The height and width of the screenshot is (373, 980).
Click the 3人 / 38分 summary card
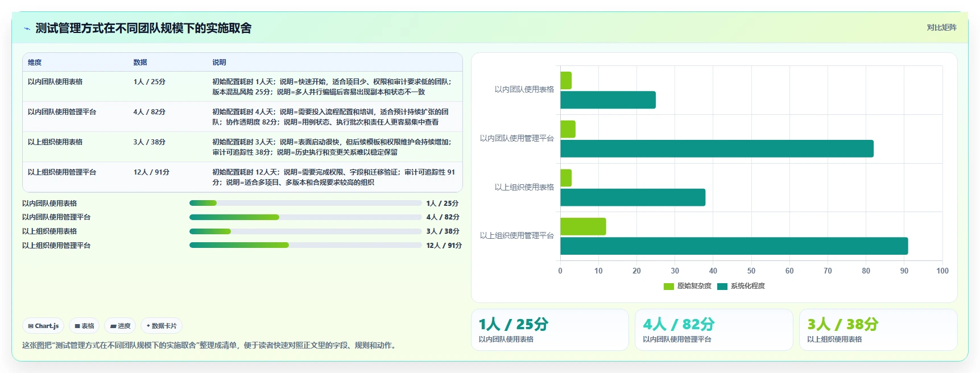878,330
